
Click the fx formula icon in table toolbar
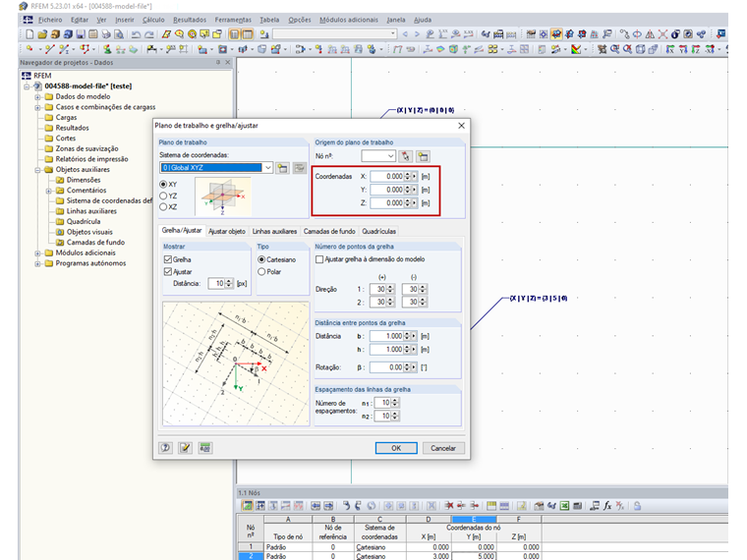607,506
